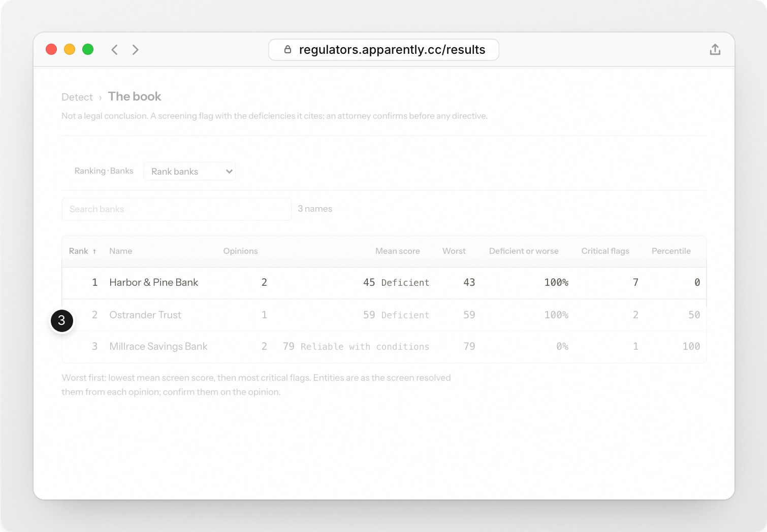The height and width of the screenshot is (532, 767).
Task: Click the address bar URL
Action: click(392, 50)
